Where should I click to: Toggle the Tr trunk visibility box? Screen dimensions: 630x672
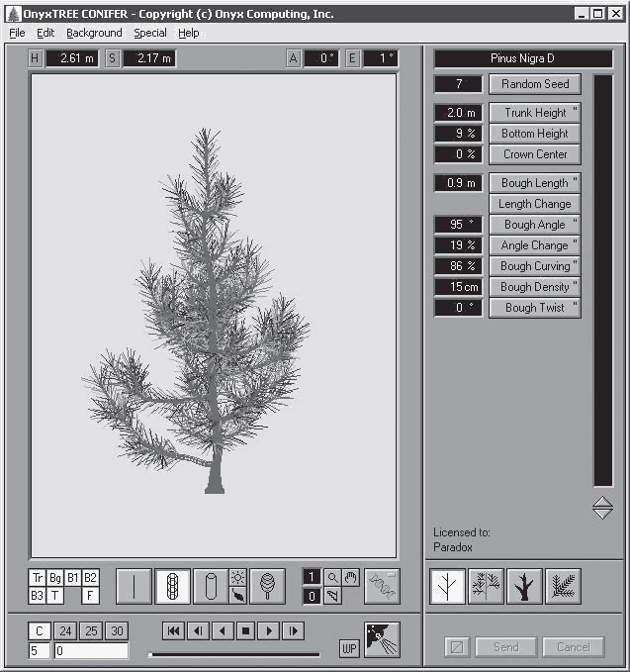click(x=38, y=578)
